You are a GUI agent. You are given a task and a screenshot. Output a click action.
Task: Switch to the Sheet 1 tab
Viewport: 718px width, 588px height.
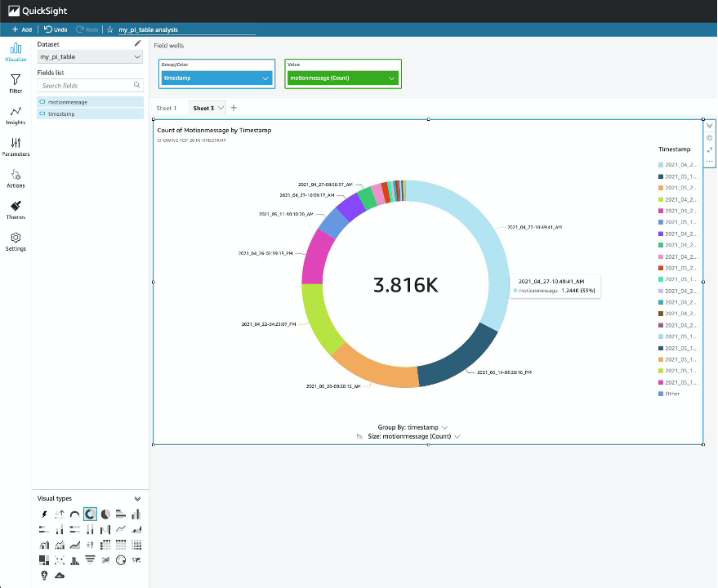coord(166,108)
